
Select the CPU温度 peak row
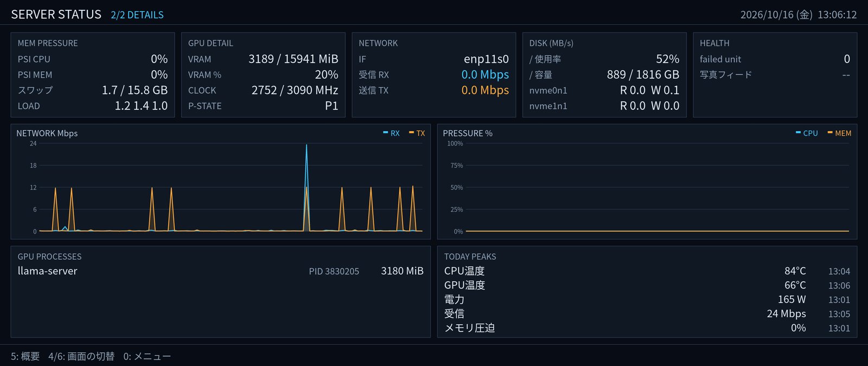pos(647,271)
